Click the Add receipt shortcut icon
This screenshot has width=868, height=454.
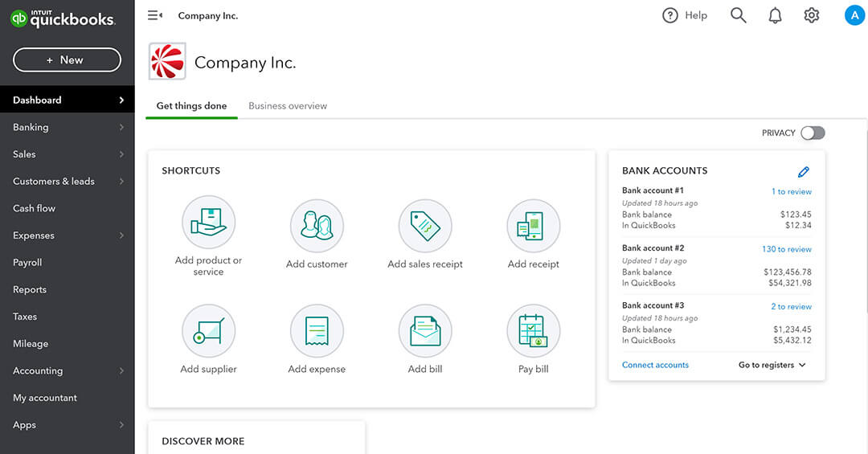tap(533, 226)
